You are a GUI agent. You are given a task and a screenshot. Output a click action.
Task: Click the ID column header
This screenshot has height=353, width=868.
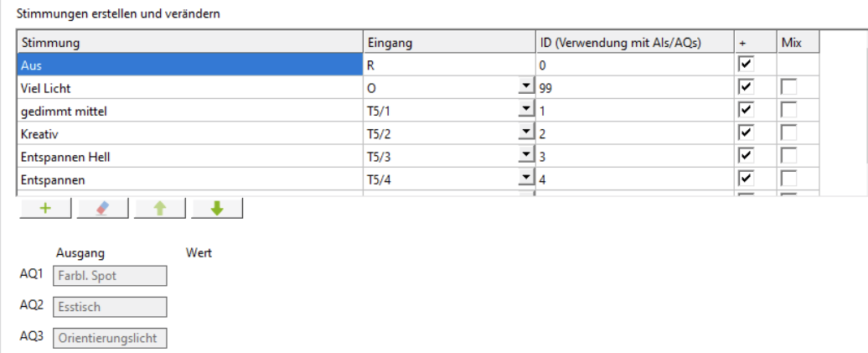coord(633,42)
